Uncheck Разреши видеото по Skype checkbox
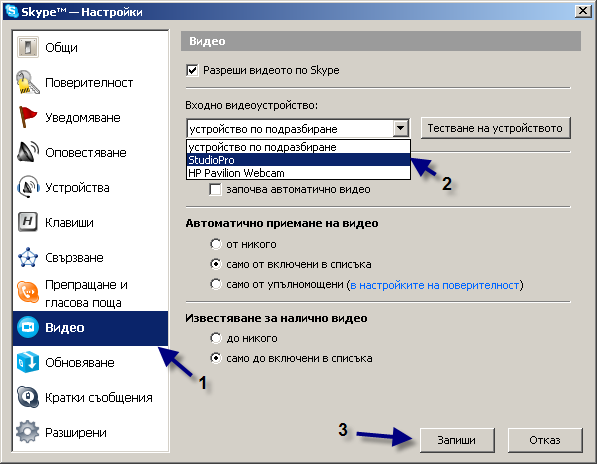Viewport: 597px width, 464px height. click(192, 70)
